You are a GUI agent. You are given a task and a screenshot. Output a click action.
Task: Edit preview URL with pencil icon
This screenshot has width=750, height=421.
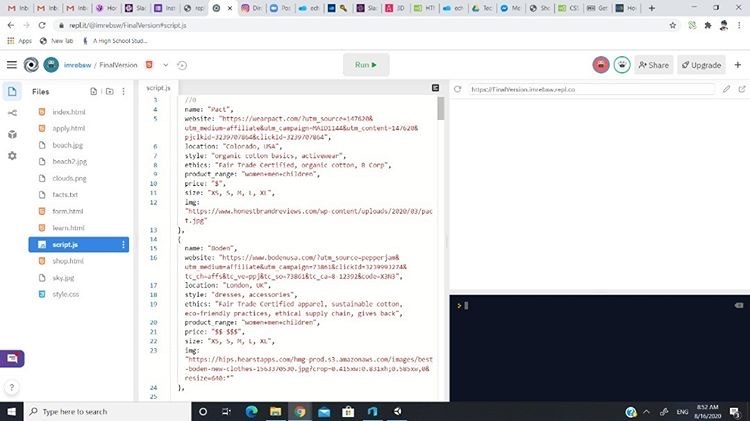click(726, 89)
